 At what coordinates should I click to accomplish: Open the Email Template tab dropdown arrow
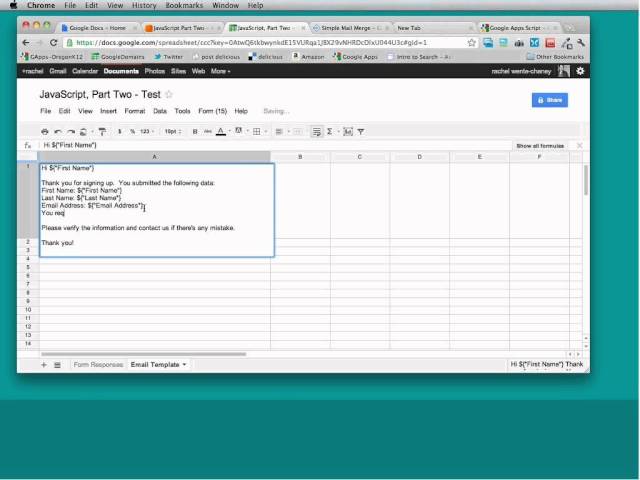tap(184, 364)
